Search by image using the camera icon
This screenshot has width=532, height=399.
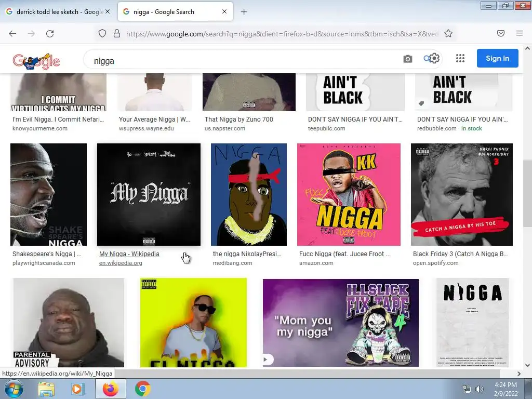pyautogui.click(x=407, y=59)
